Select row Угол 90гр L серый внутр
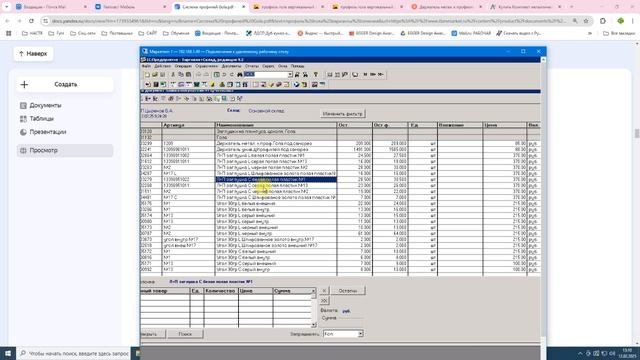The height and width of the screenshot is (360, 640). [340, 221]
